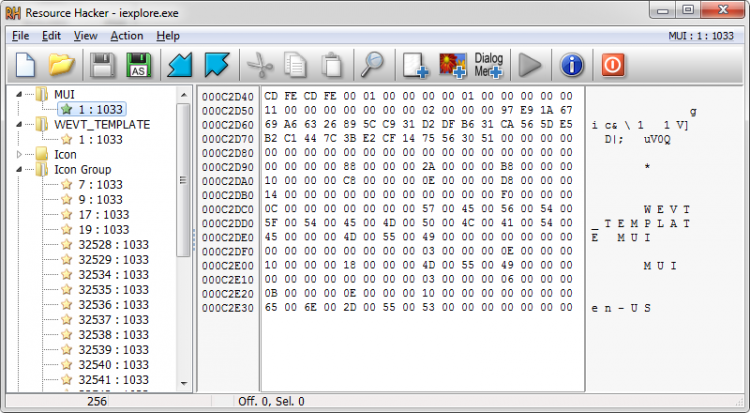The height and width of the screenshot is (413, 750).
Task: Click the Copy pages icon
Action: click(x=295, y=65)
